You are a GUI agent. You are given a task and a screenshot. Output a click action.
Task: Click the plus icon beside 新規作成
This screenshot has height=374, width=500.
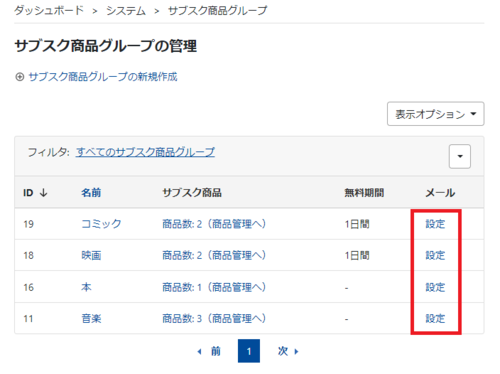tap(20, 77)
